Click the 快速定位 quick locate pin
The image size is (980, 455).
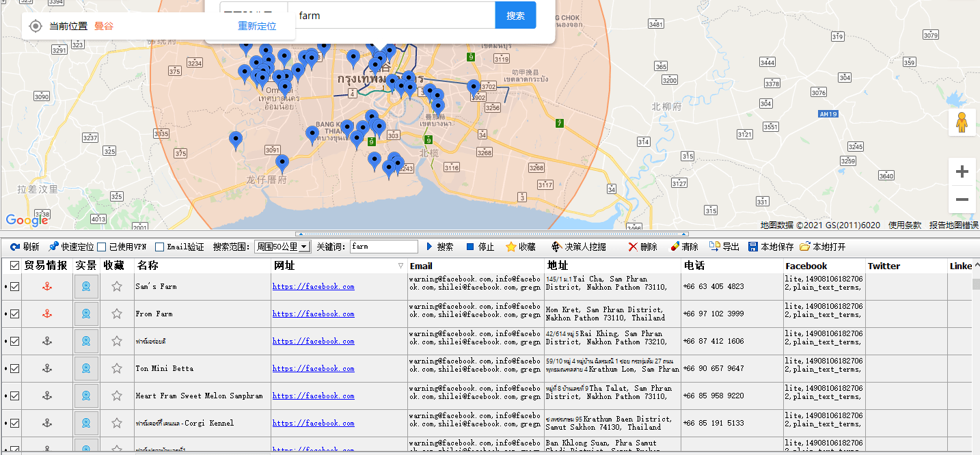(x=71, y=247)
